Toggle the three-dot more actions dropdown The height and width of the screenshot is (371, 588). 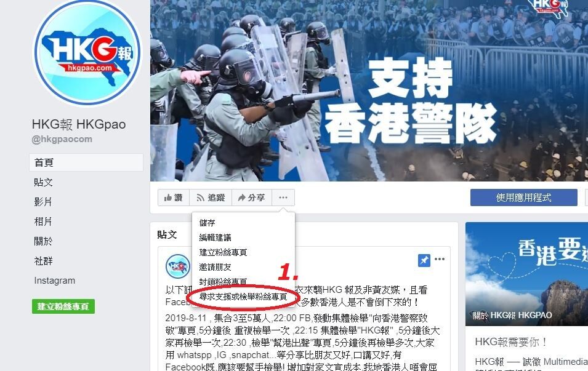tap(283, 197)
